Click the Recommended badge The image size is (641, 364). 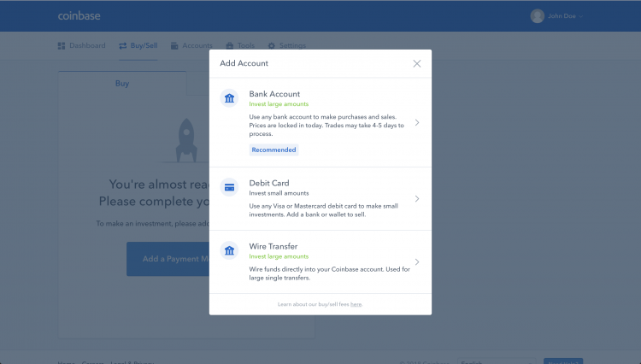pyautogui.click(x=273, y=150)
